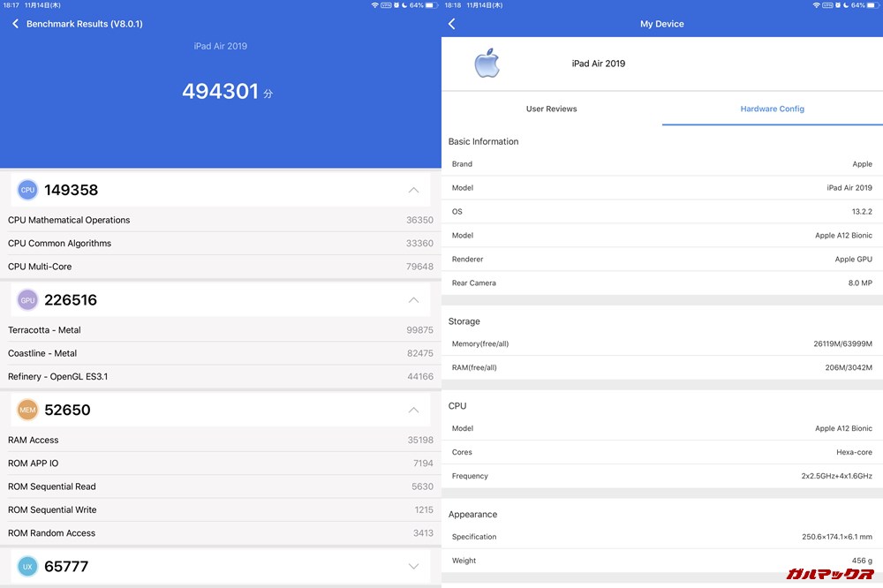Collapse the MEM 52650 section

pos(413,410)
